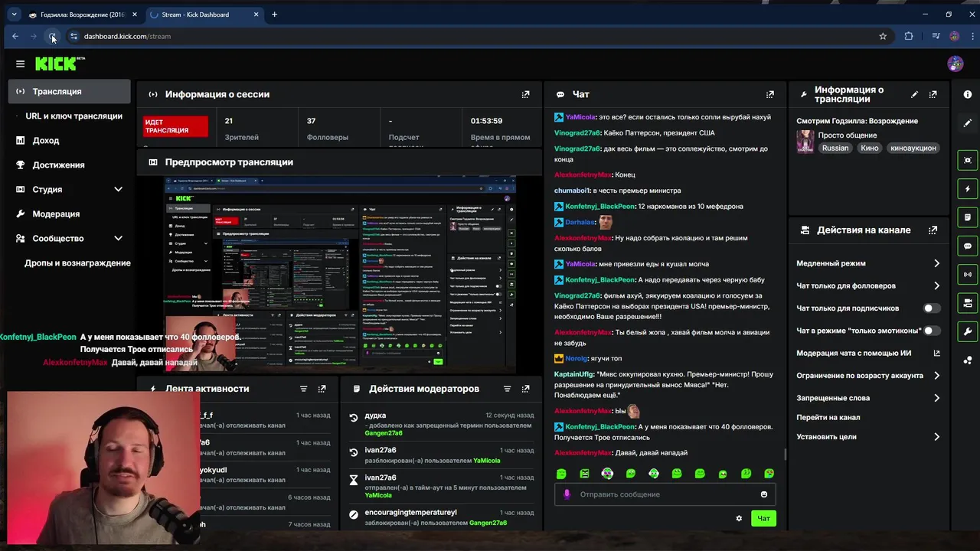
Task: Pop out the Лента активности panel
Action: click(x=322, y=389)
